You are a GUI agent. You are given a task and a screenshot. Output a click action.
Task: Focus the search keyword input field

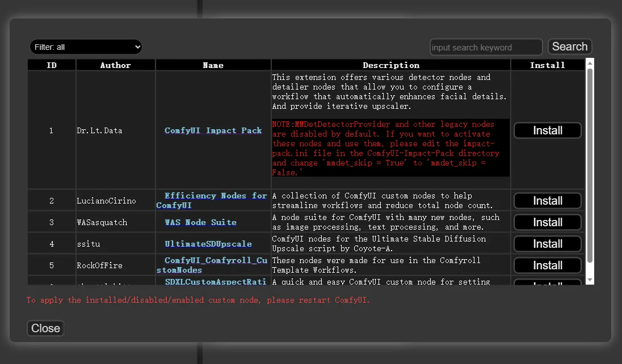(486, 47)
